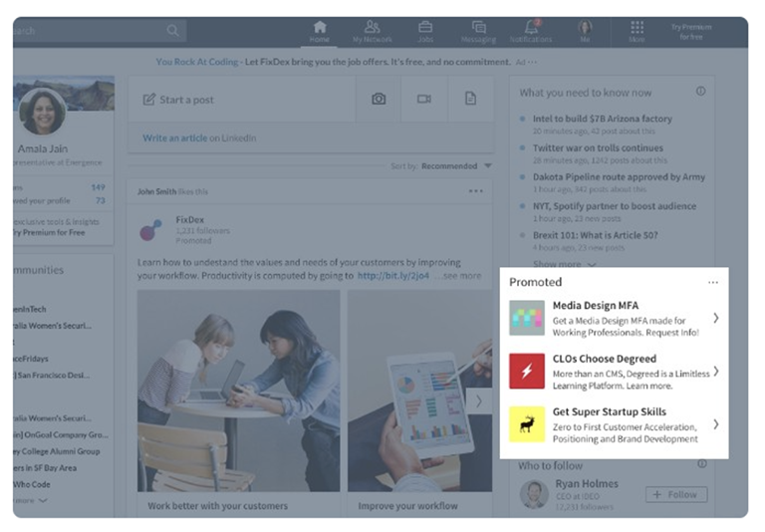View Notifications bell
This screenshot has width=765, height=532.
531,32
